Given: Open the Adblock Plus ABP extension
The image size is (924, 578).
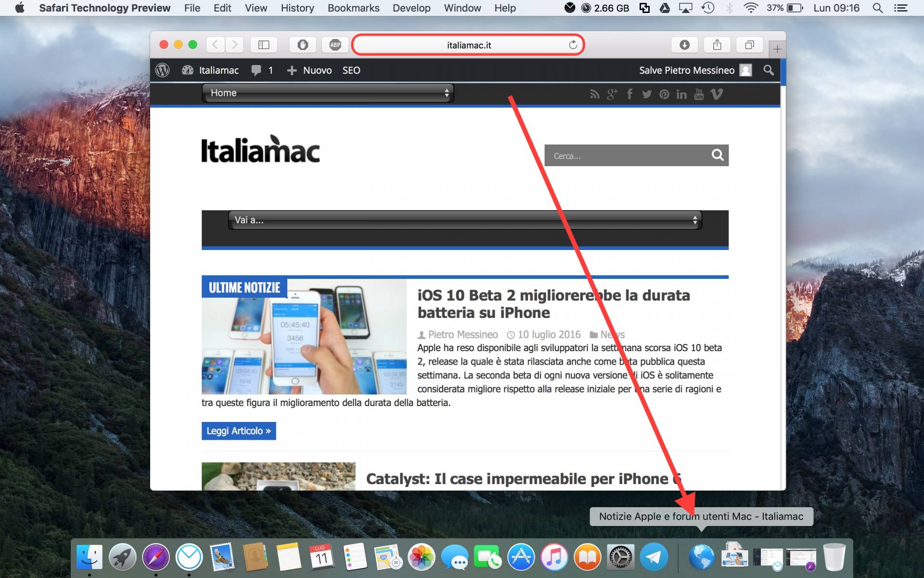Looking at the screenshot, I should tap(335, 45).
